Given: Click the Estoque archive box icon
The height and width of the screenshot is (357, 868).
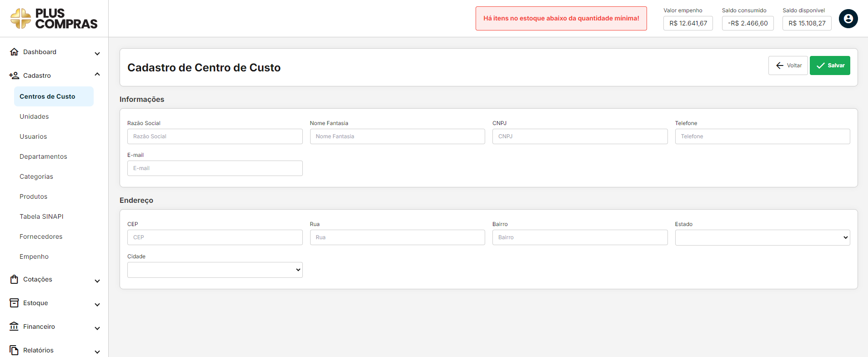Looking at the screenshot, I should click(x=14, y=303).
